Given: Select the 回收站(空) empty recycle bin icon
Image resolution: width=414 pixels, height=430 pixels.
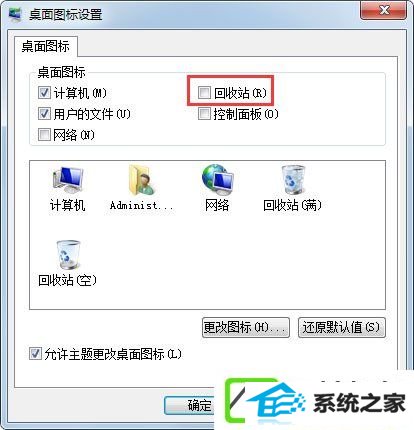Looking at the screenshot, I should pos(68,255).
